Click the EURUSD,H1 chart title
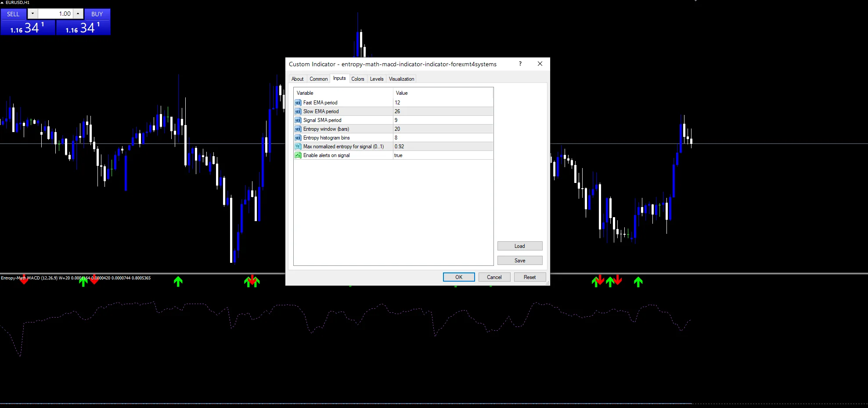The image size is (868, 408). 18,3
